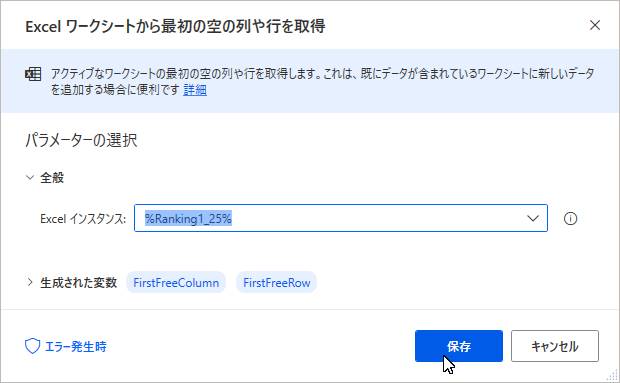Open the Excel インスタンス dropdown arrow
Screen dimensions: 620x383
pyautogui.click(x=533, y=218)
